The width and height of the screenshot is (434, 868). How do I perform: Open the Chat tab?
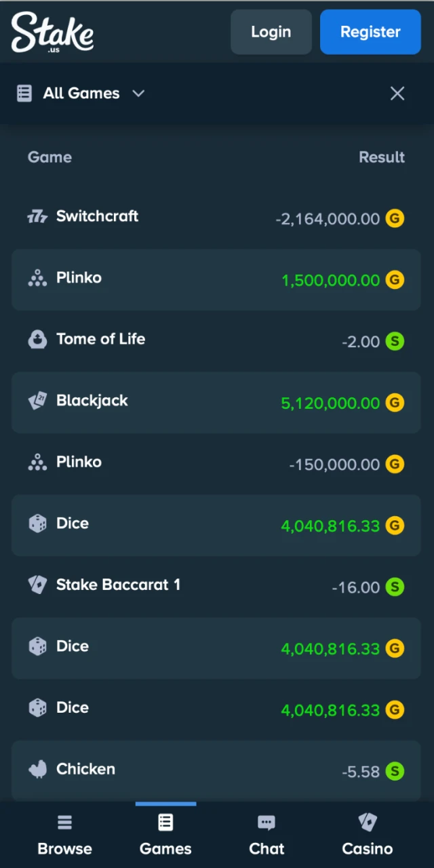tap(266, 834)
